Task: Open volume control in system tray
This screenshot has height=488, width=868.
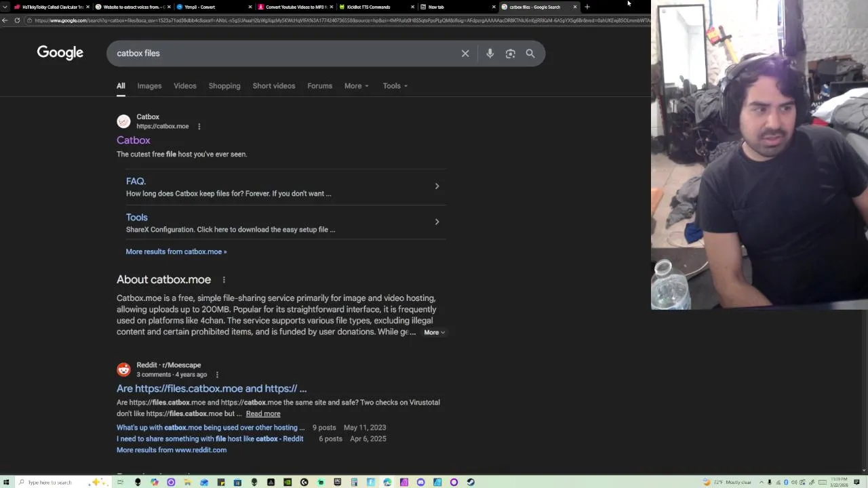Action: [794, 482]
